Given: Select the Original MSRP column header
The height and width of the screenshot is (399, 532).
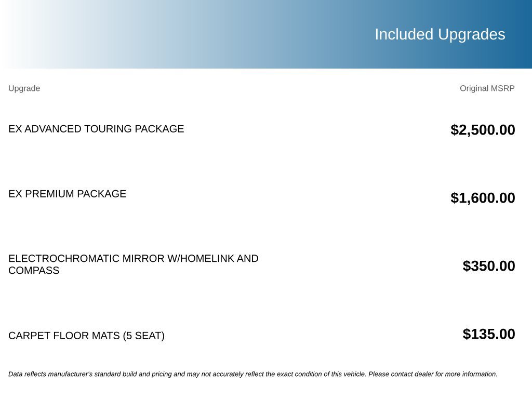Looking at the screenshot, I should tap(487, 88).
